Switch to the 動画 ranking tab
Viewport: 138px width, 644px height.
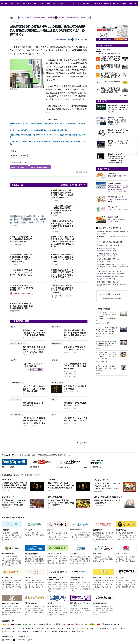[108, 50]
